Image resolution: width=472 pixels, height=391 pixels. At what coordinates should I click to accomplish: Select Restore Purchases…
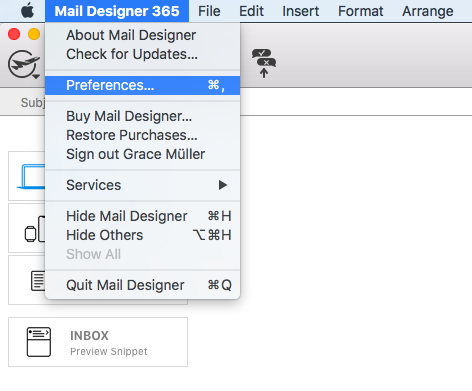tap(143, 135)
